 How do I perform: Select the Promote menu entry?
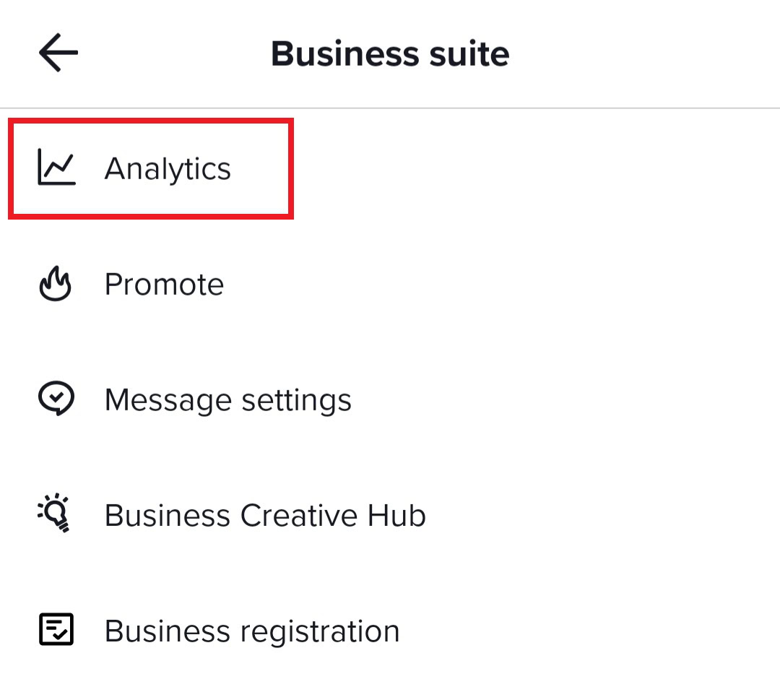(164, 285)
